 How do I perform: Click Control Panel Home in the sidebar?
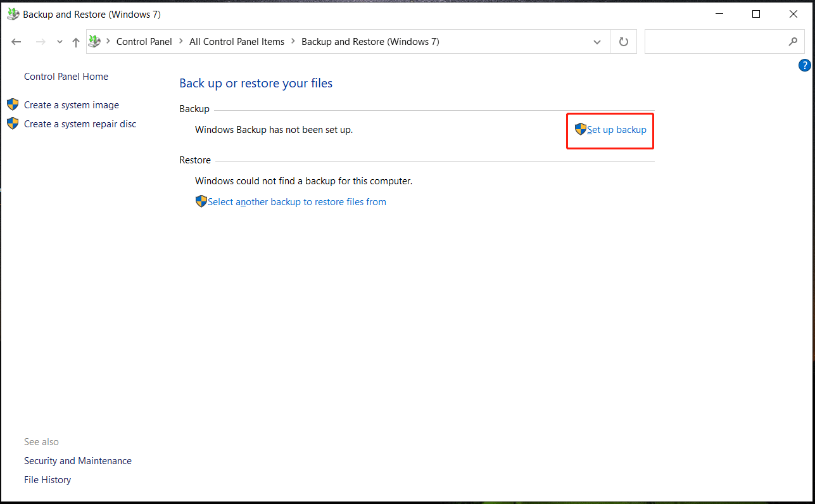[x=65, y=76]
